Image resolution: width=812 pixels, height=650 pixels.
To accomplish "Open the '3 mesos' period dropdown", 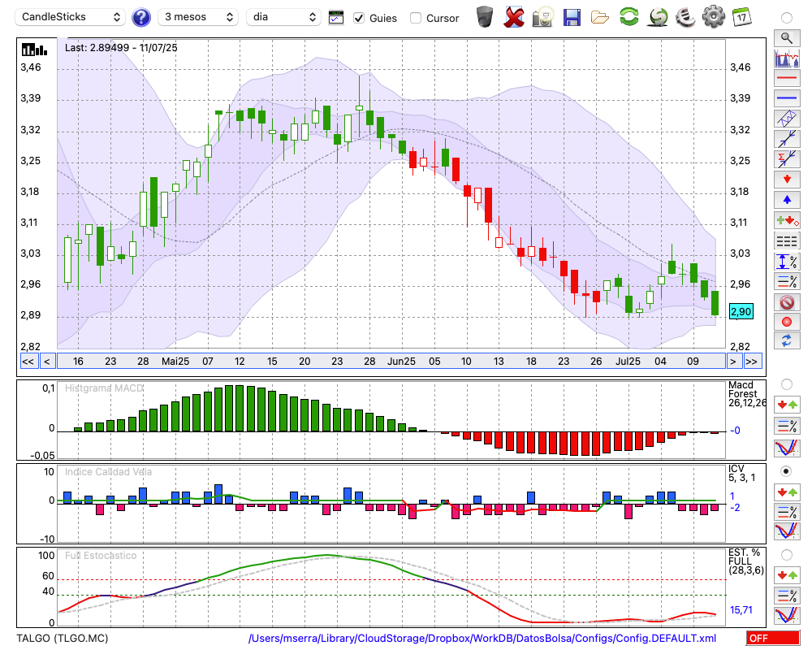I will pos(198,17).
